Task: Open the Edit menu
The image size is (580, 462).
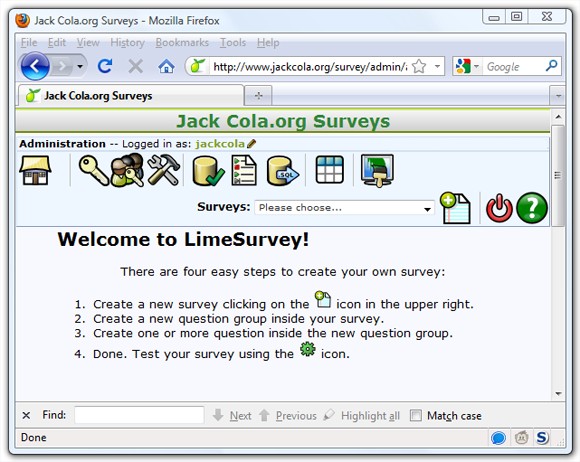Action: pos(57,43)
